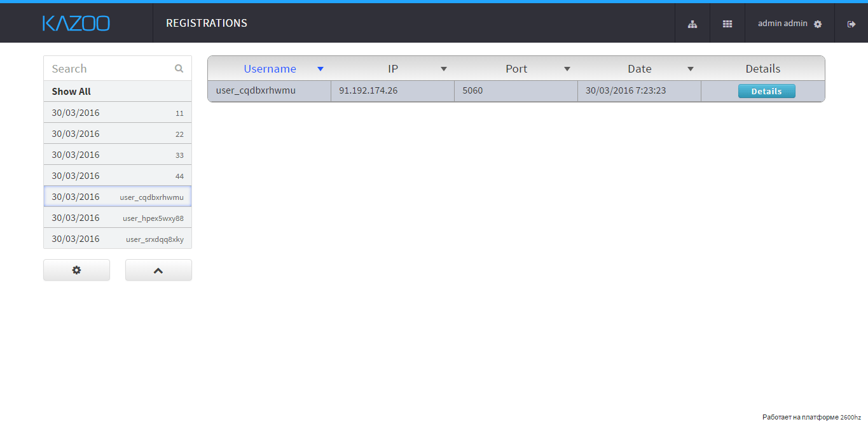The width and height of the screenshot is (868, 424).
Task: Open the gear settings button below list
Action: pyautogui.click(x=76, y=270)
